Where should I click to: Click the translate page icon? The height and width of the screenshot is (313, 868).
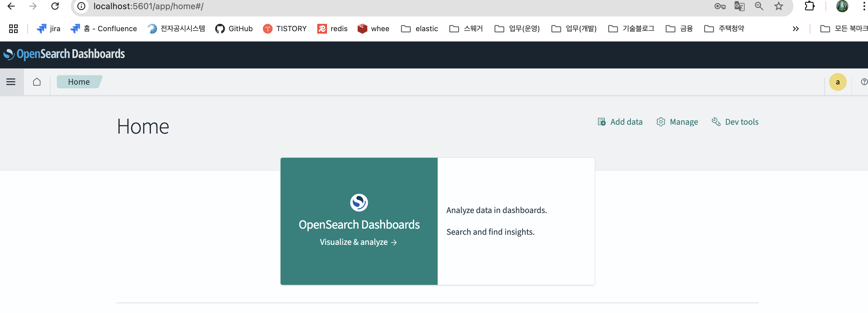tap(739, 6)
